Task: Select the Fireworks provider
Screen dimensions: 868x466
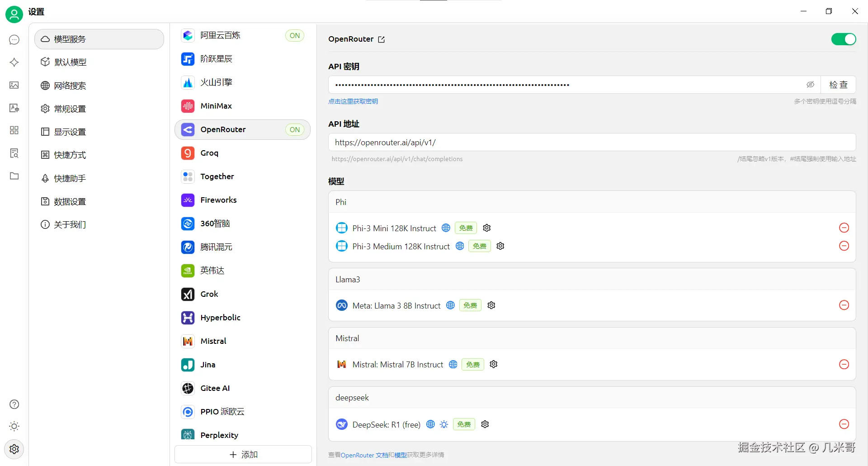Action: pyautogui.click(x=243, y=200)
